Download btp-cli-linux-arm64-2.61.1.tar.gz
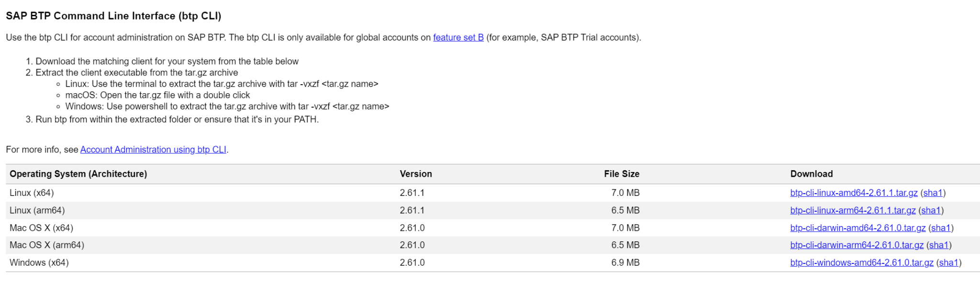Image resolution: width=980 pixels, height=281 pixels. pyautogui.click(x=853, y=211)
